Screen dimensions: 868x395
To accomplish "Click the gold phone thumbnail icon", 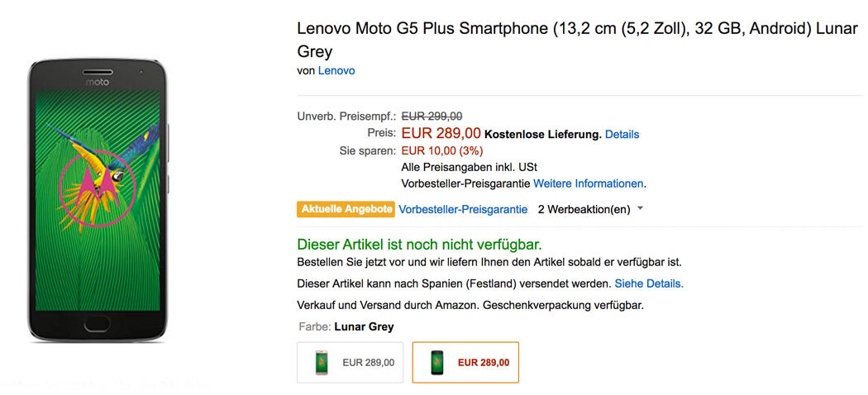I will pos(321,362).
